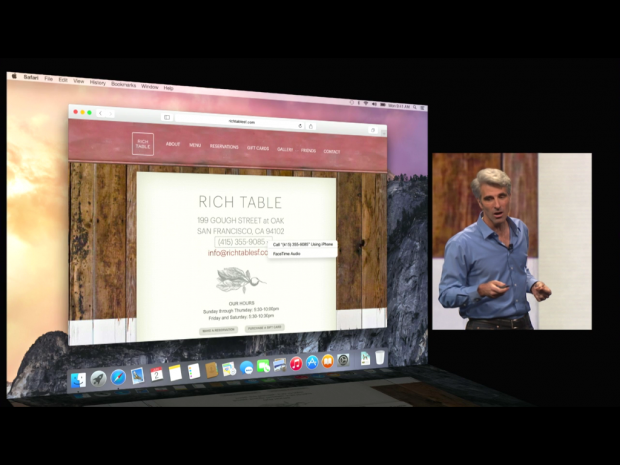Show the Safari sidebar

click(x=167, y=117)
